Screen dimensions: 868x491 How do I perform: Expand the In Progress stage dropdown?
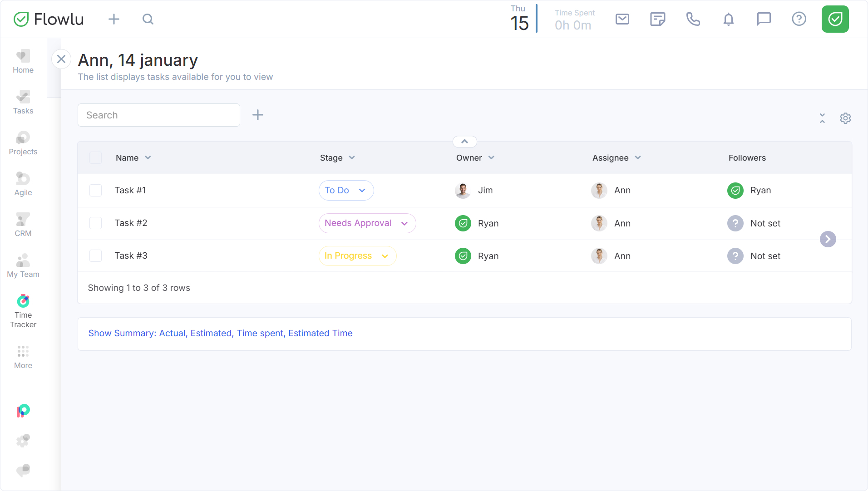357,255
